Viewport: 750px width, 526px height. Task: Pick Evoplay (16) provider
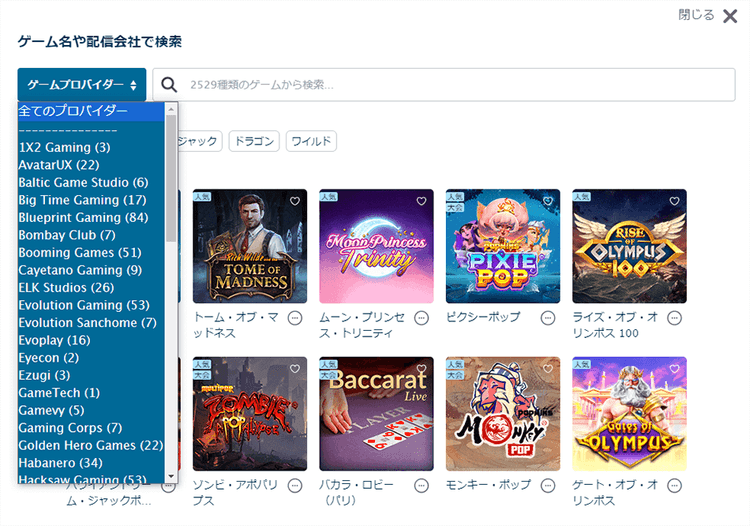tap(91, 340)
